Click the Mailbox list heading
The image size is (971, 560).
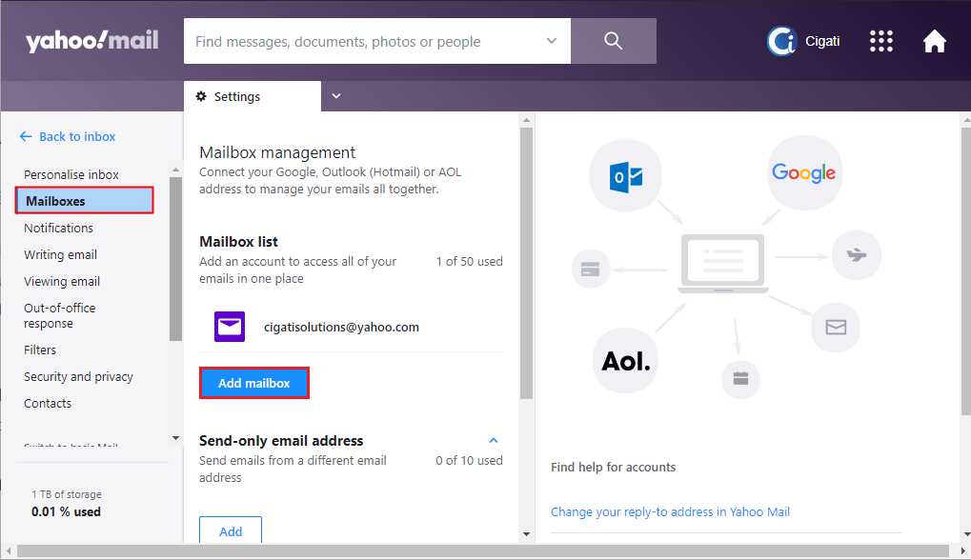click(x=238, y=241)
